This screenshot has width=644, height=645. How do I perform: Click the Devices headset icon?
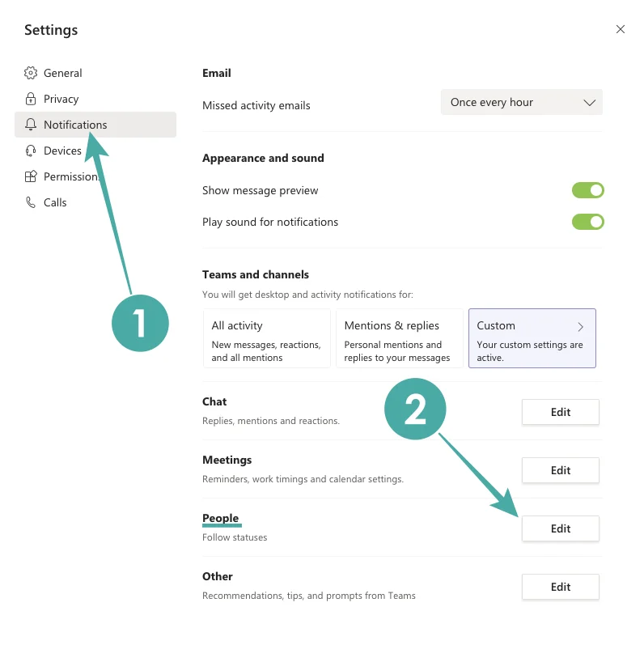point(31,151)
